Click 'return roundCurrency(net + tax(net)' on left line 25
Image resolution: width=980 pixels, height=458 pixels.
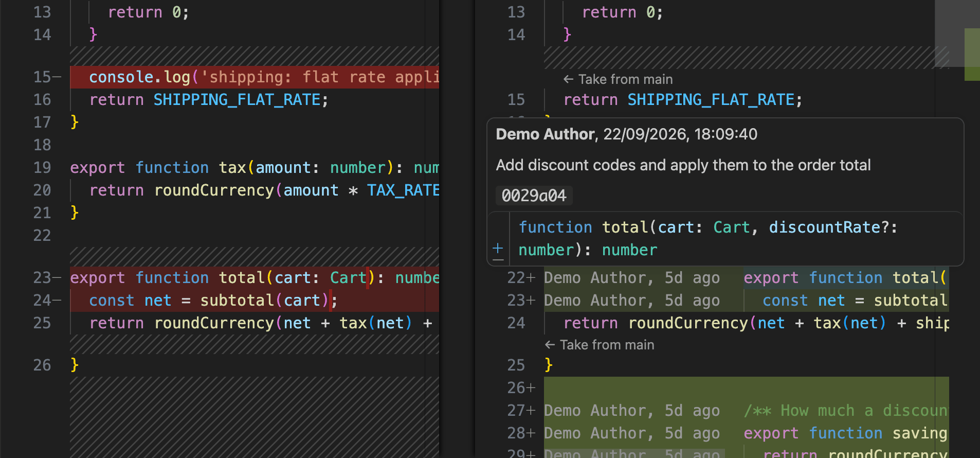[x=251, y=323]
